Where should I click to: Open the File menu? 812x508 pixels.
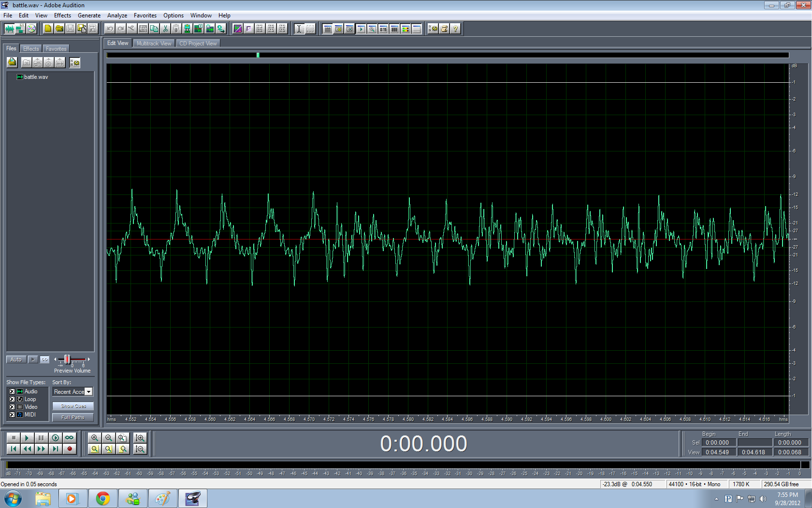click(8, 15)
